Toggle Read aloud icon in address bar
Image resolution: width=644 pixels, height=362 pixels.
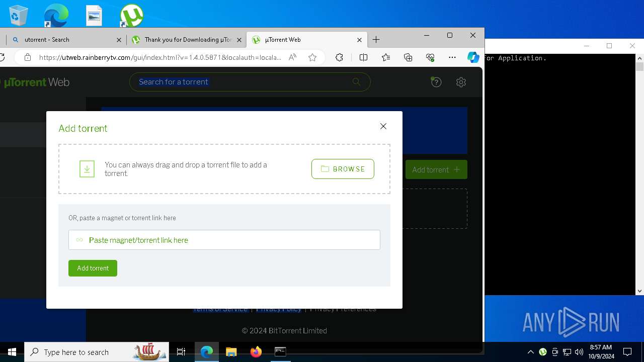(292, 57)
